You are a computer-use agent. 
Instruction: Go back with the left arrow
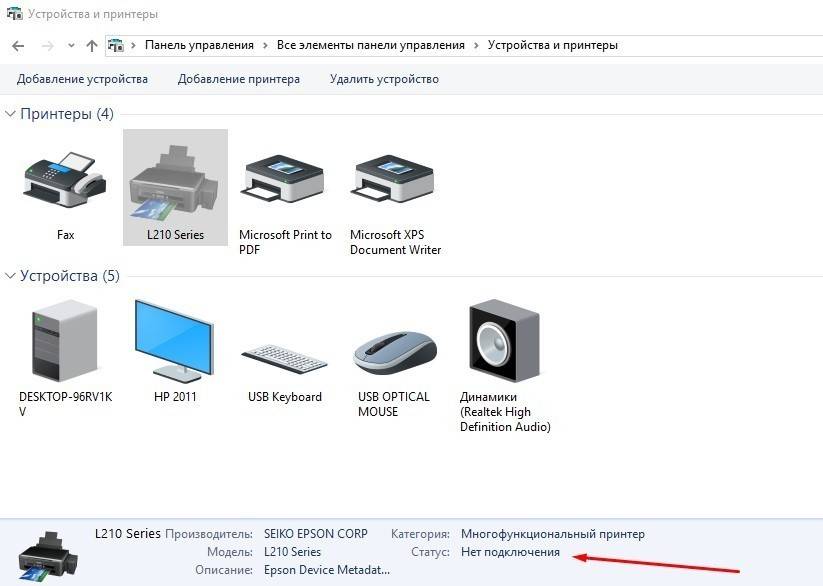pyautogui.click(x=18, y=46)
